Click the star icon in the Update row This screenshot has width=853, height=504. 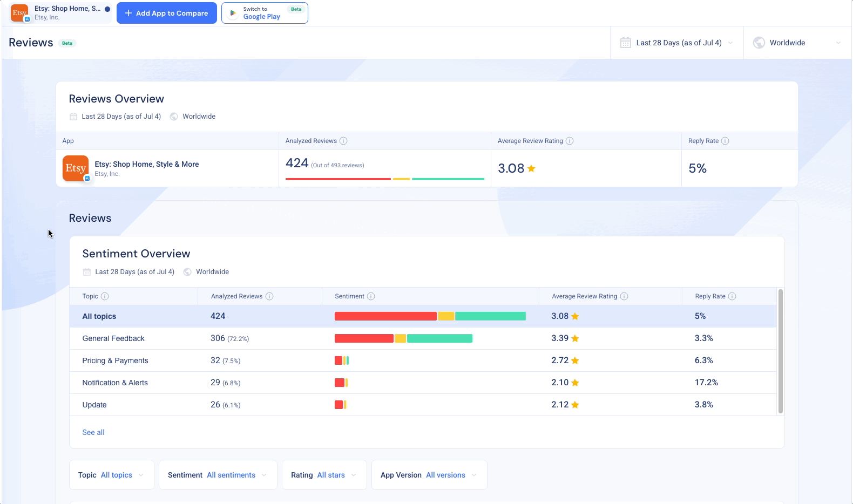[x=575, y=405]
